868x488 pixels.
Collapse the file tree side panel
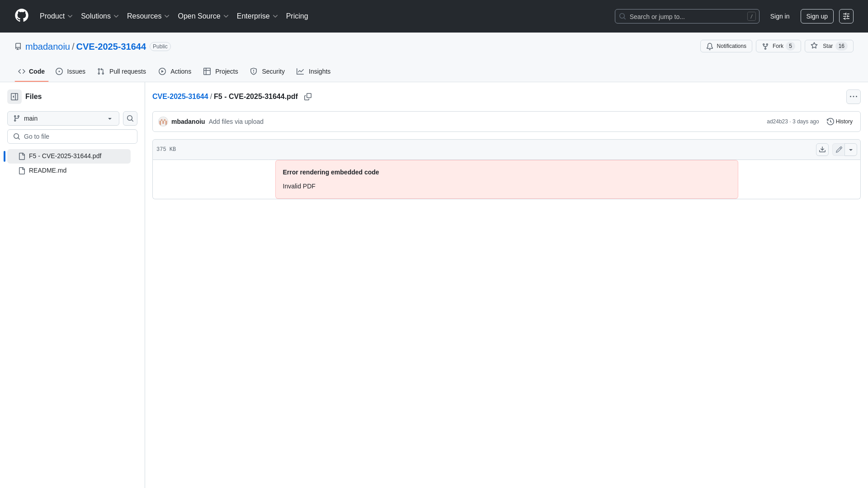(14, 97)
